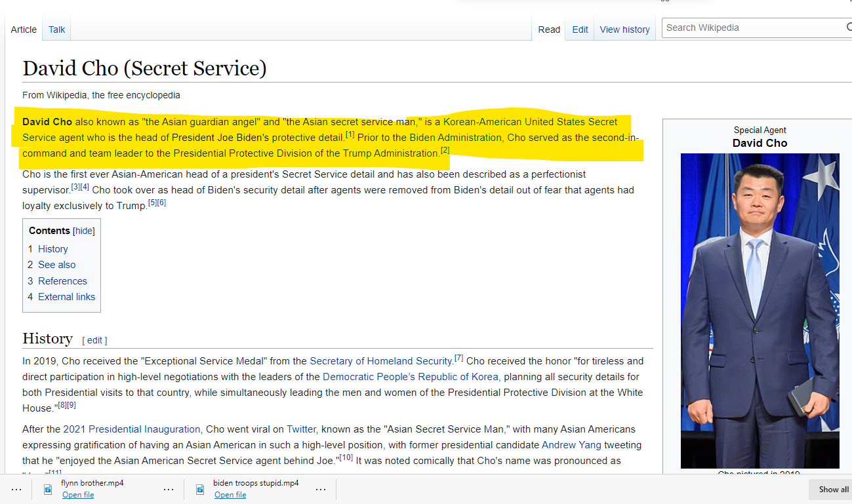Click the History section heading
Screen dimensions: 852x504
[47, 338]
